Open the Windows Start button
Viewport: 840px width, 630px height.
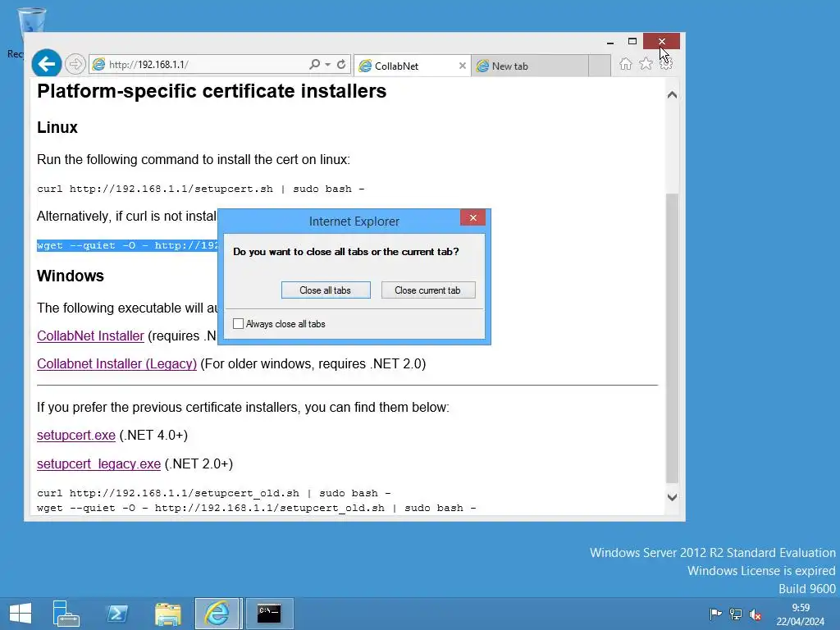pos(21,614)
